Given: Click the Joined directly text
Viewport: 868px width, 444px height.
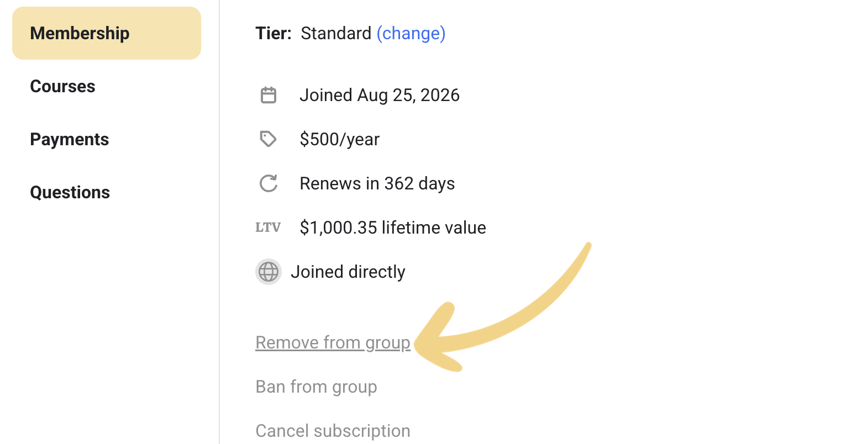Looking at the screenshot, I should pos(348,272).
